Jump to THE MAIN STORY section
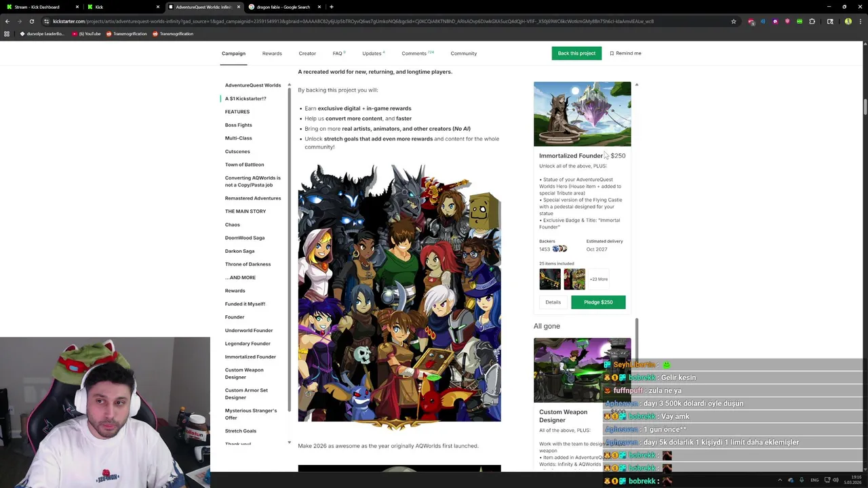Screen dimensions: 868x488 pos(245,211)
